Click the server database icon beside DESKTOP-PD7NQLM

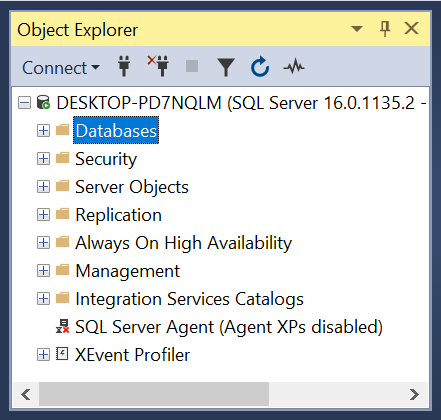coord(43,102)
